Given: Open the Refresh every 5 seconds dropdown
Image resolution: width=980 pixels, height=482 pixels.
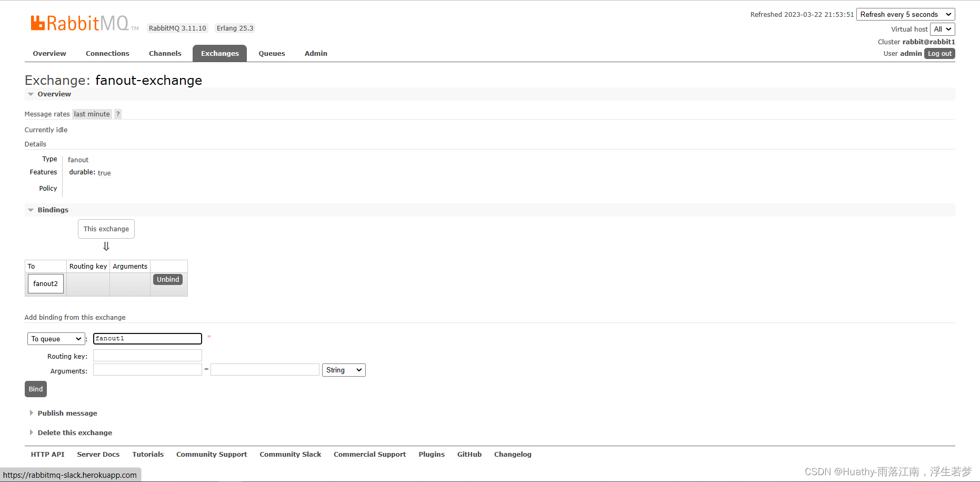Looking at the screenshot, I should coord(905,14).
